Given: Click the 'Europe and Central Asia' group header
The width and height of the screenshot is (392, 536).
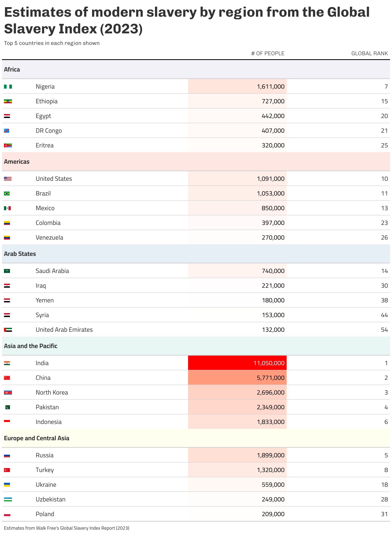Looking at the screenshot, I should pyautogui.click(x=37, y=438).
